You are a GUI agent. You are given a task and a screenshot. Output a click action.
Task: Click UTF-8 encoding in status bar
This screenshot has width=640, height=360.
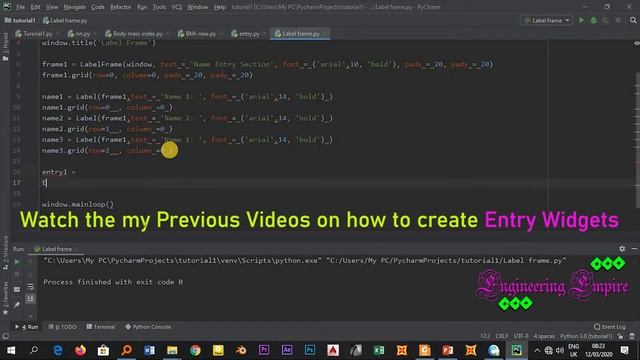(x=521, y=336)
